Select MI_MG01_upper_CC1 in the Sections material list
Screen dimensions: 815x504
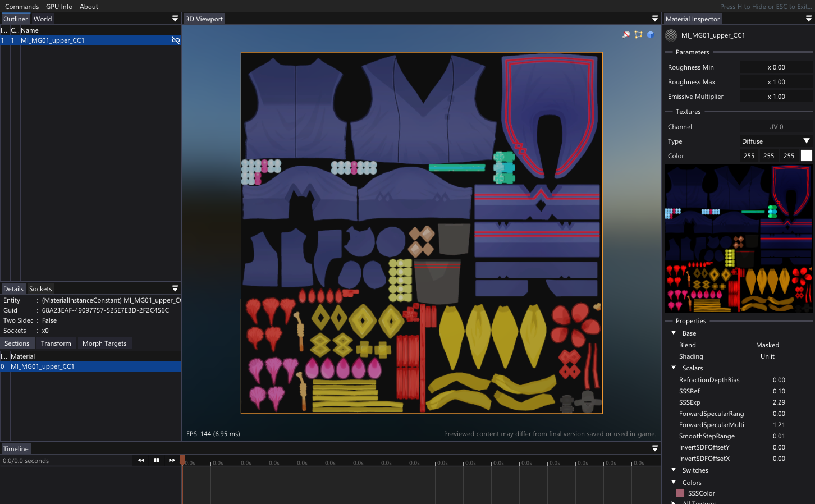[x=90, y=366]
